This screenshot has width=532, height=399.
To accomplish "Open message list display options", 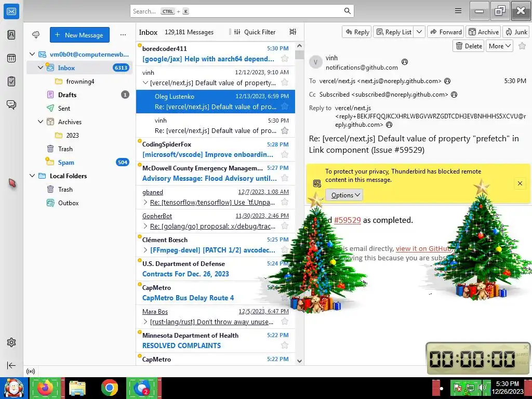I will tap(293, 32).
